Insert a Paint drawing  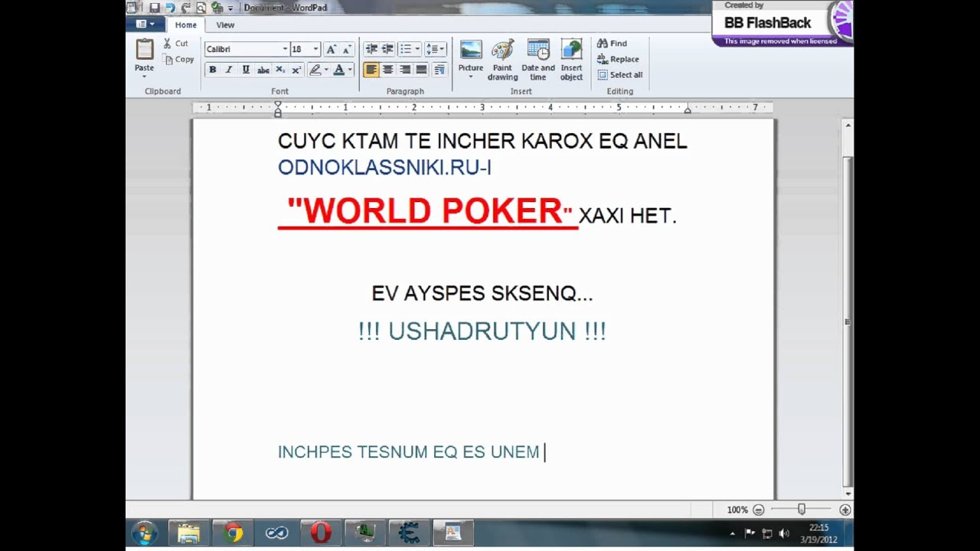502,60
